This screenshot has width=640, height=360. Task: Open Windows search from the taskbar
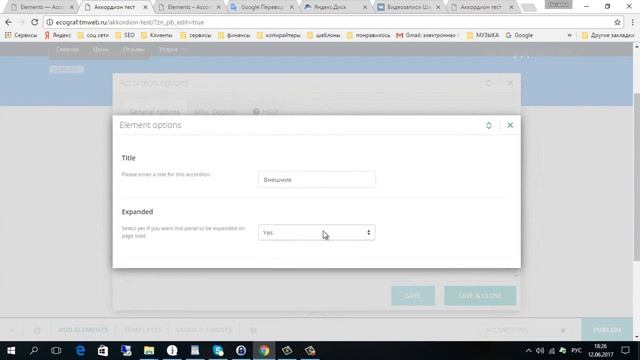[34, 350]
